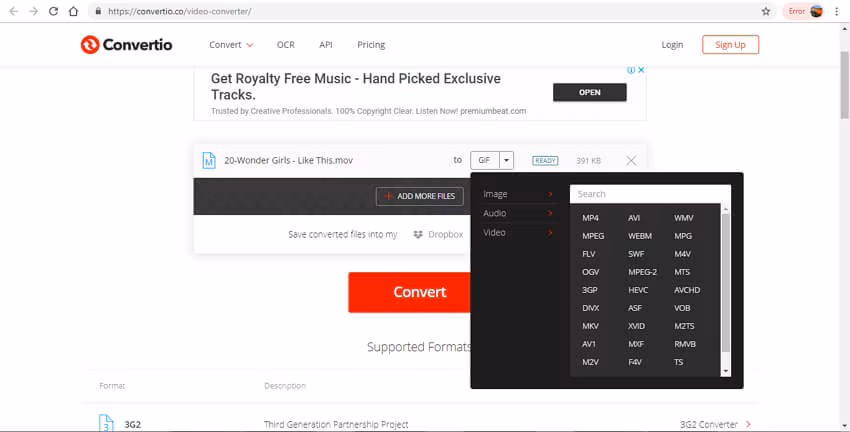Bookmark this page with the star icon
850x432 pixels.
765,11
